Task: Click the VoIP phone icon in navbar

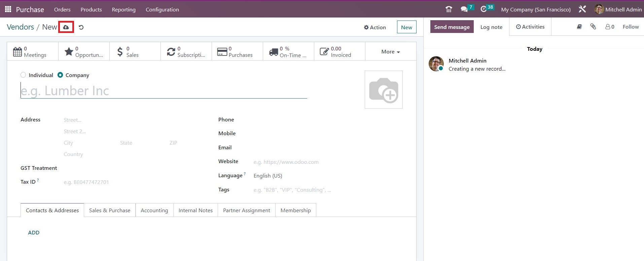Action: pos(449,9)
